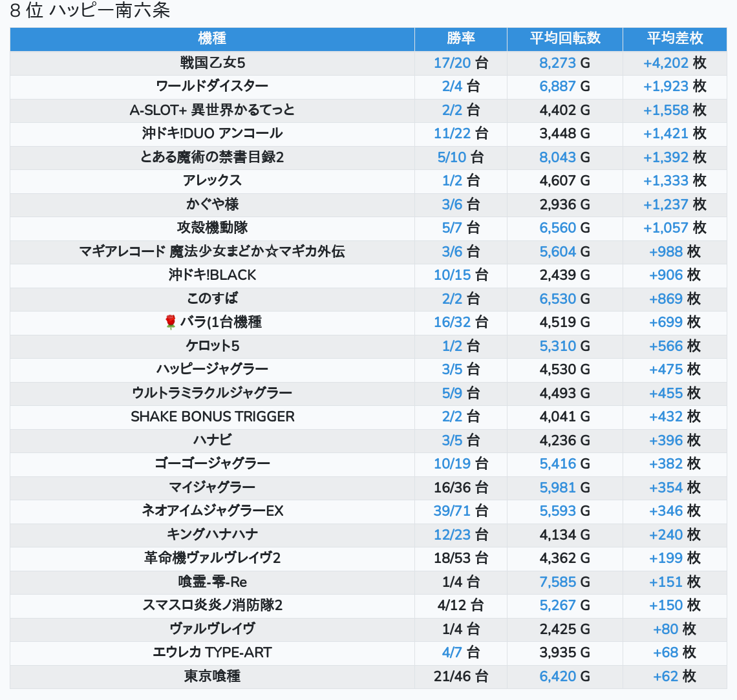This screenshot has height=700, width=737.
Task: Open 7,585 average spins link
Action: (x=557, y=582)
